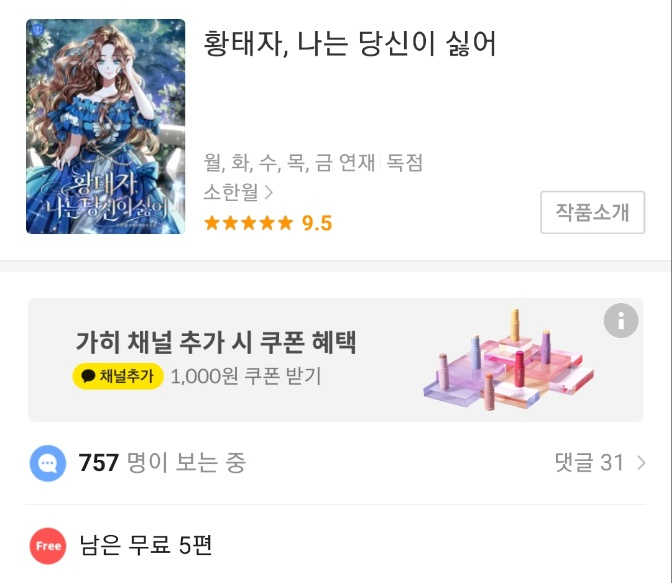The height and width of the screenshot is (583, 672).
Task: Click the title 황태자, 나는 당신이 싫어
Action: 350,44
